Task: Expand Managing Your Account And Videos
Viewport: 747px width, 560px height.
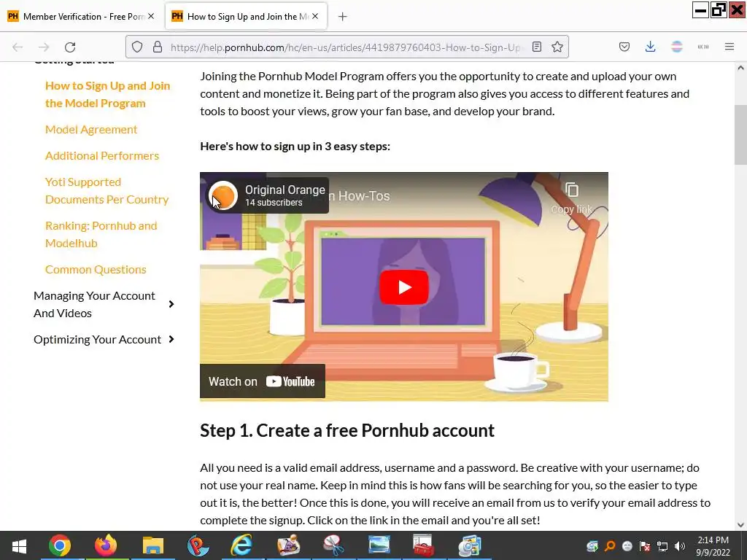Action: 171,304
